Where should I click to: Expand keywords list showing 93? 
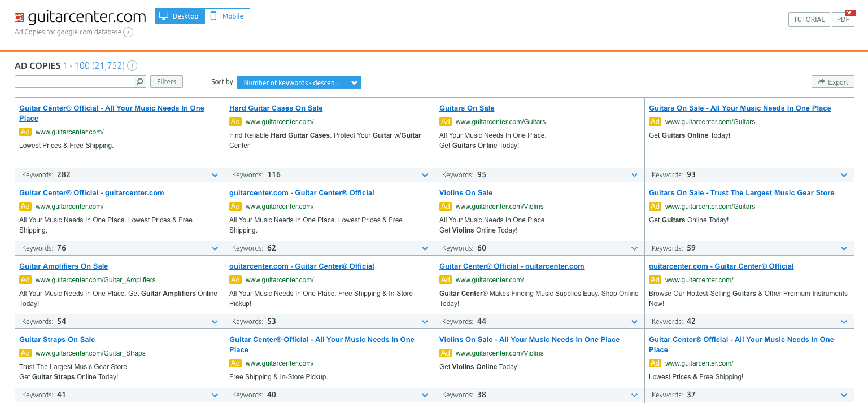[x=844, y=175]
